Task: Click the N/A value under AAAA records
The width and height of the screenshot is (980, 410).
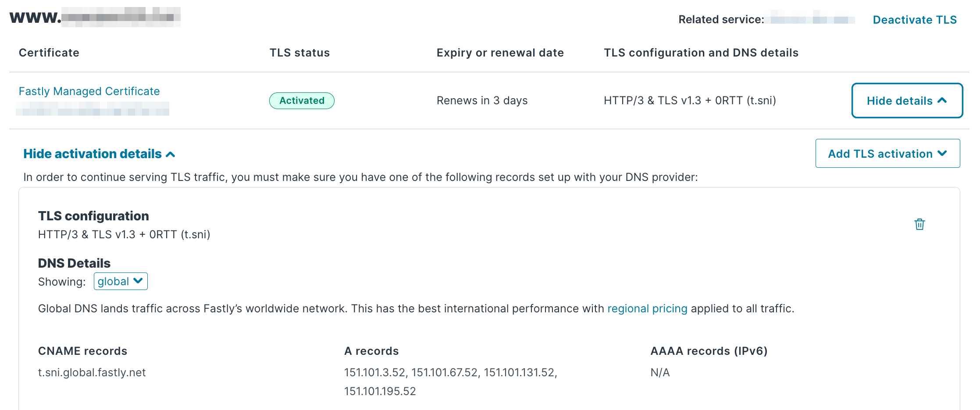Action: tap(660, 373)
